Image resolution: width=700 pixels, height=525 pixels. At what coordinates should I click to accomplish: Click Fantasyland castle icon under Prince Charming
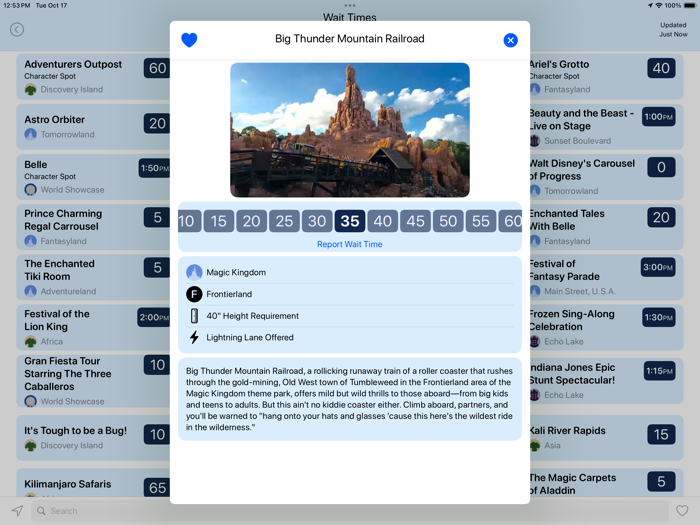click(x=30, y=241)
